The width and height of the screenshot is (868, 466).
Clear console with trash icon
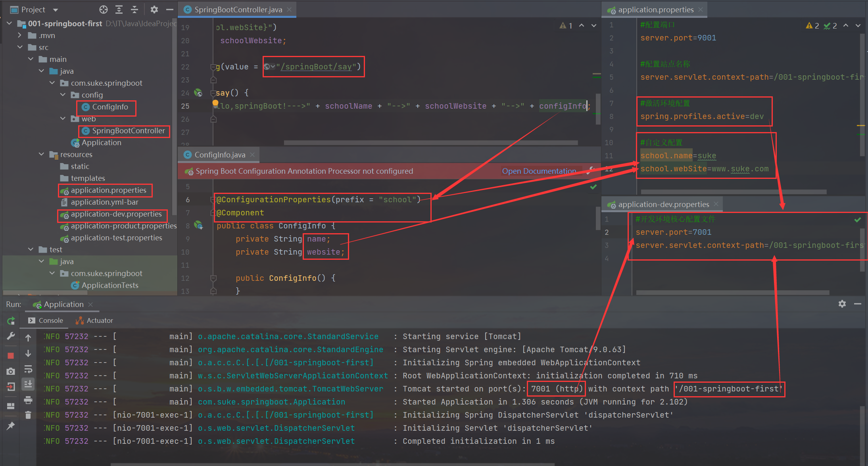pyautogui.click(x=28, y=415)
